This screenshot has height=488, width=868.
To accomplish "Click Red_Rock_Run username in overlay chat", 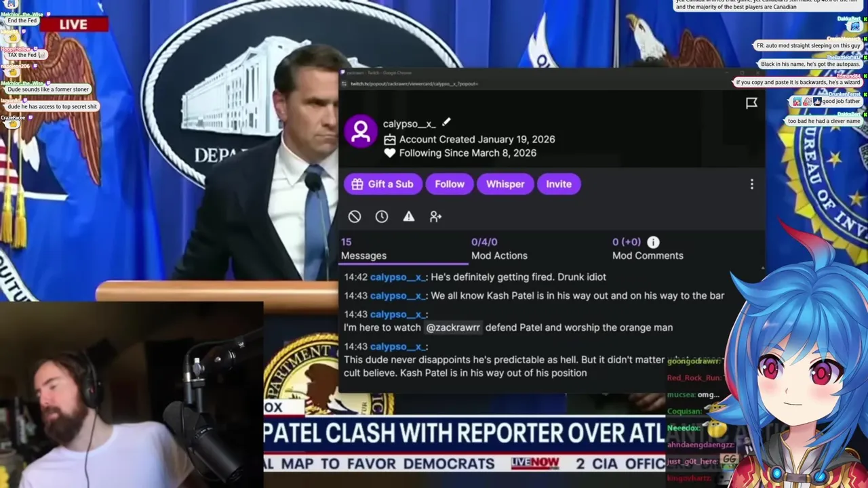I will [693, 378].
